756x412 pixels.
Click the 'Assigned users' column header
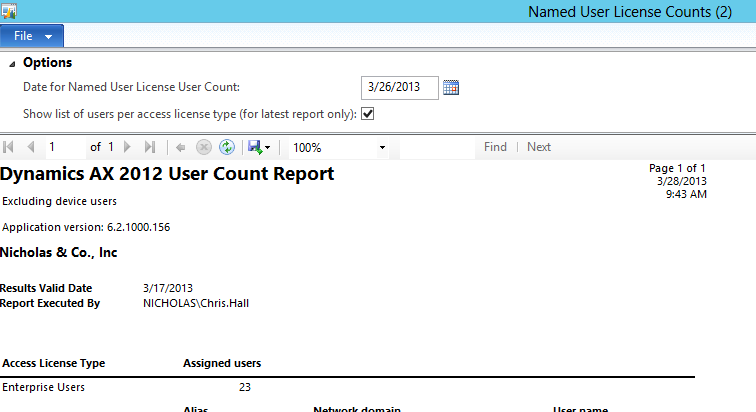(222, 363)
